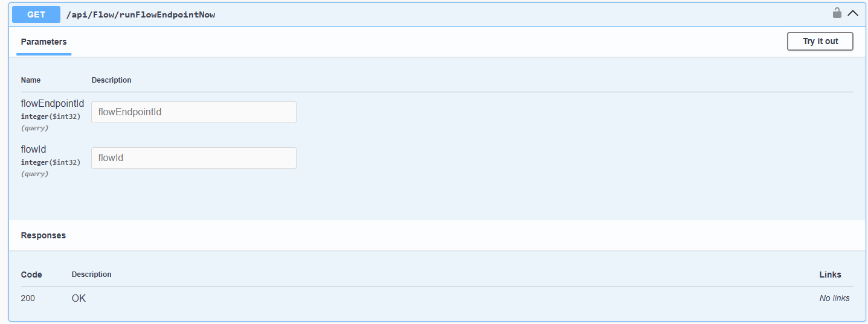Select the Parameters tab
The width and height of the screenshot is (868, 324).
tap(43, 42)
